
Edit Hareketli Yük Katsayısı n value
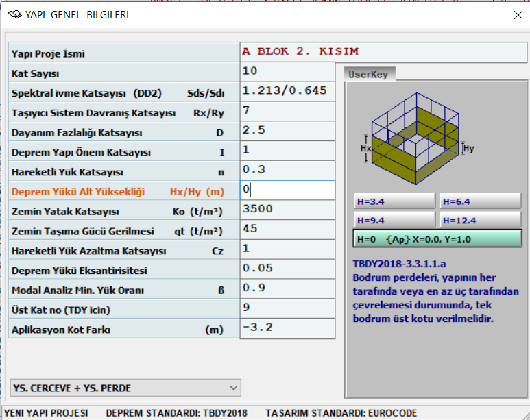(x=287, y=171)
